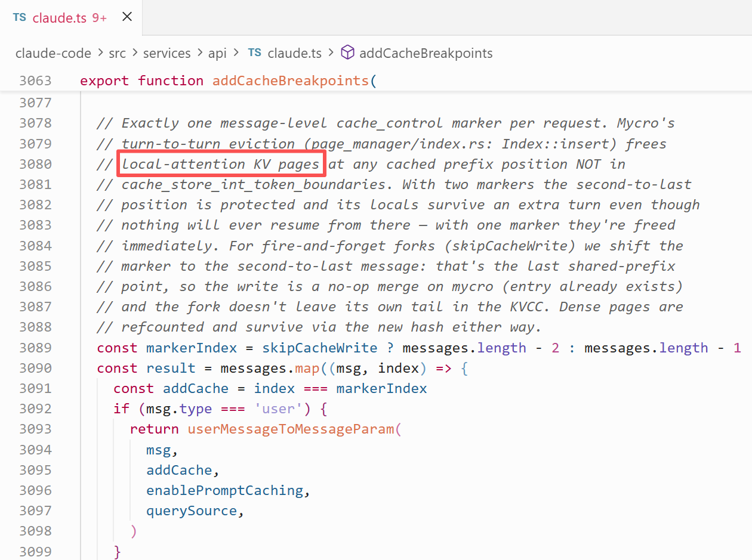
Task: Expand chevron after api breadcrumb
Action: coord(236,53)
